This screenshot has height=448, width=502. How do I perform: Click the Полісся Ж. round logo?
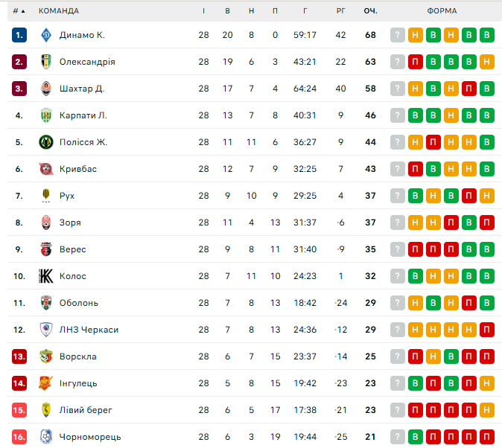46,142
